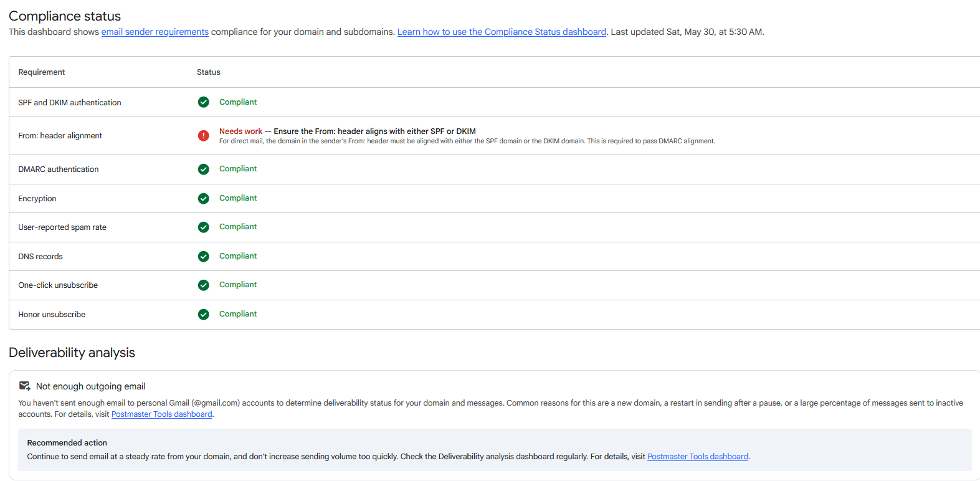Select the SPF and DKIM authentication requirement text
Screen dimensions: 980x481
pos(70,103)
